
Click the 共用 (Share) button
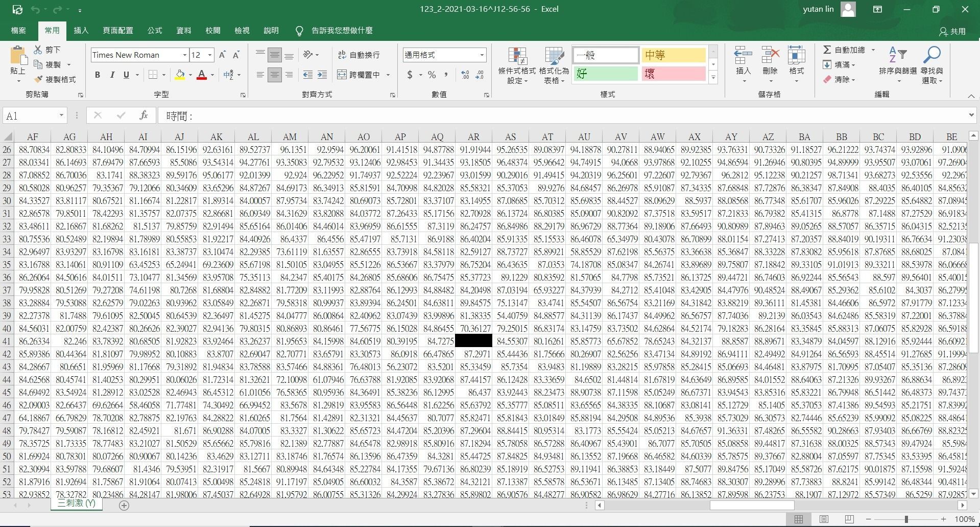coord(952,31)
